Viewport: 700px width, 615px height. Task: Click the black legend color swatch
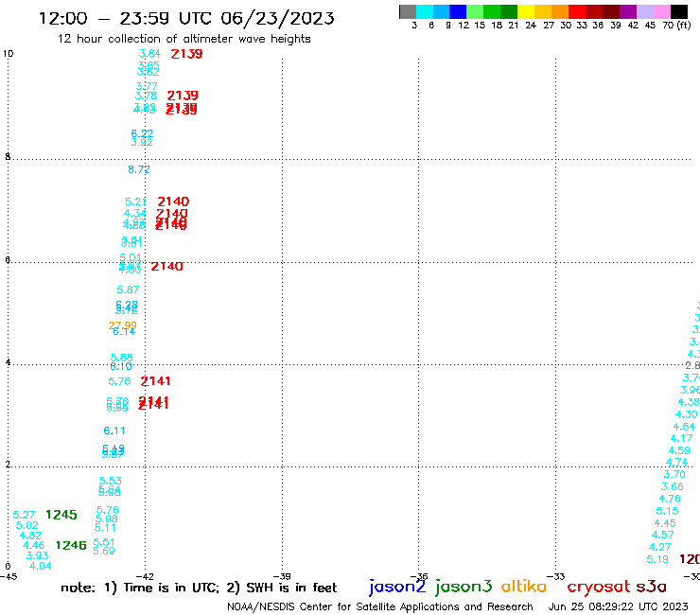tap(679, 11)
